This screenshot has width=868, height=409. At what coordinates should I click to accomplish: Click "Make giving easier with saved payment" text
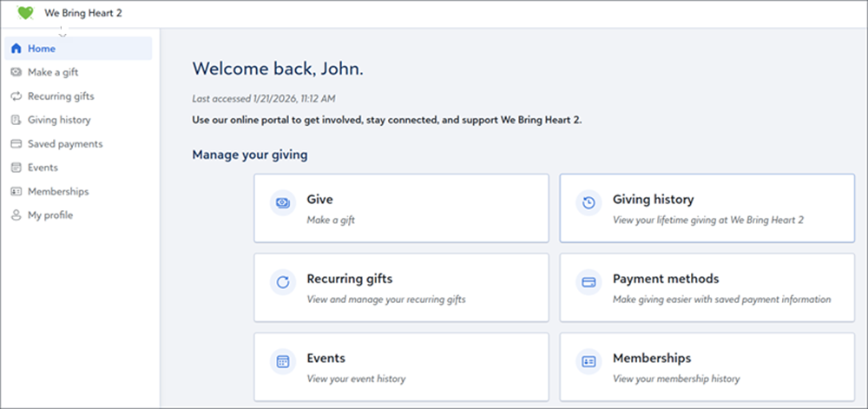point(722,300)
